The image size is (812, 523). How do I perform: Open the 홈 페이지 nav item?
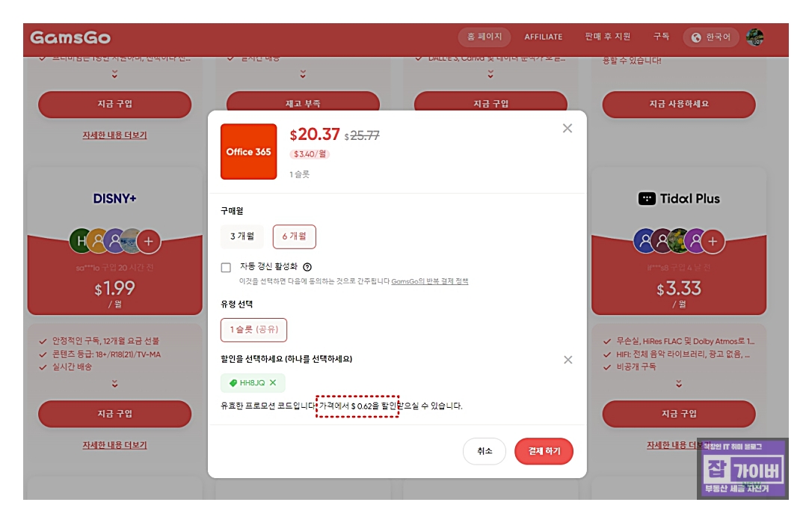(485, 37)
